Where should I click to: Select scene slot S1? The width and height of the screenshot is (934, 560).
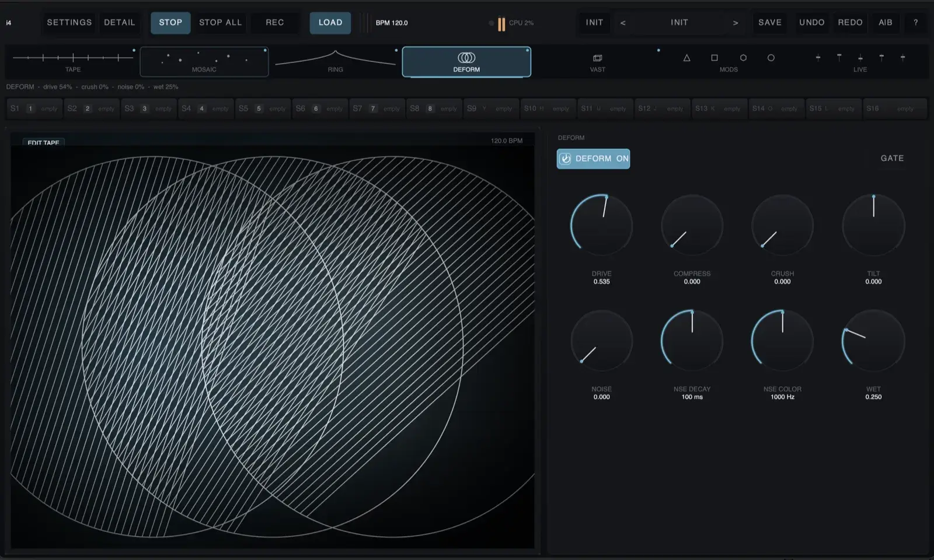[34, 108]
